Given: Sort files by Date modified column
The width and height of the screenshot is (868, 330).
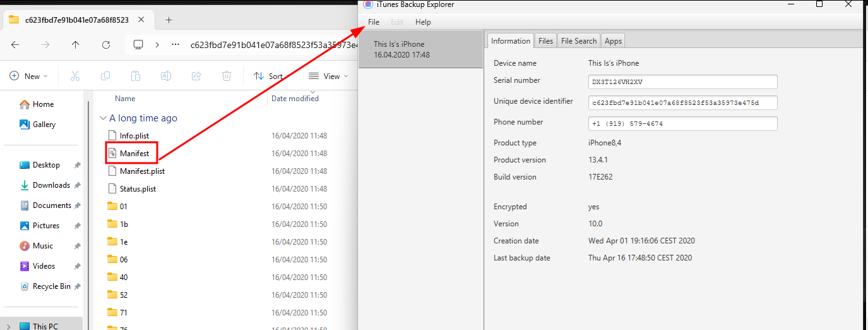Looking at the screenshot, I should 295,99.
